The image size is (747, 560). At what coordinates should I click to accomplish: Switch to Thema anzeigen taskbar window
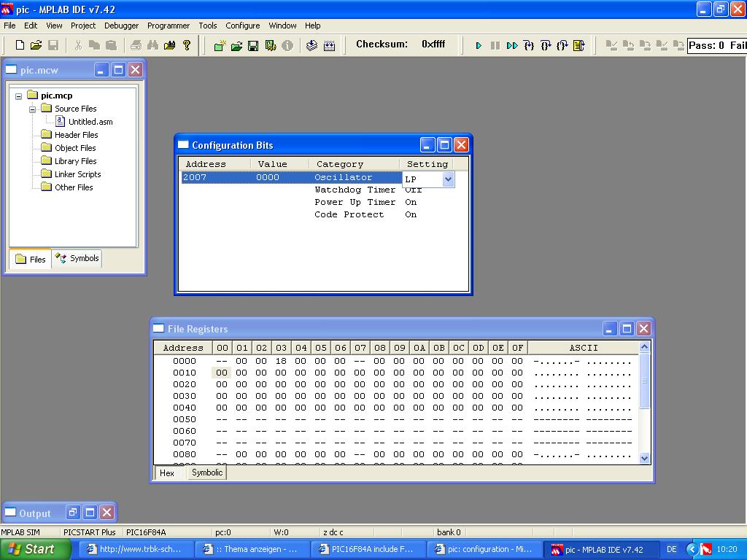point(251,550)
